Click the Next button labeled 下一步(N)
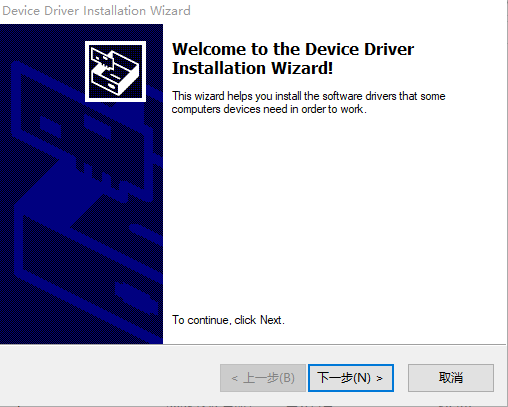Image resolution: width=508 pixels, height=407 pixels. 351,378
